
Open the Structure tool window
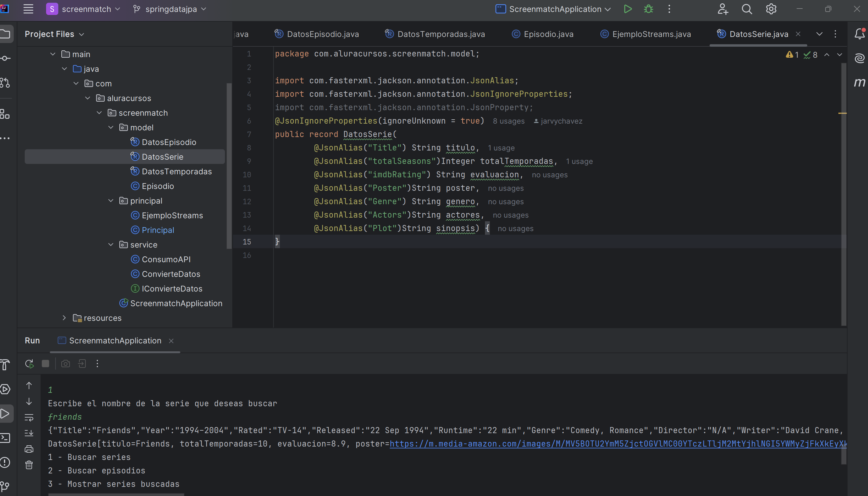pos(5,114)
